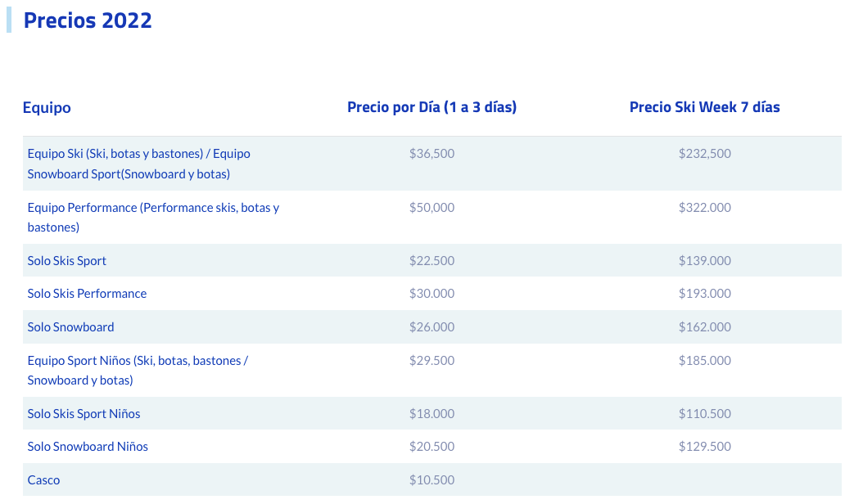The width and height of the screenshot is (863, 504).
Task: Click the Precio por Día column header
Action: [432, 106]
